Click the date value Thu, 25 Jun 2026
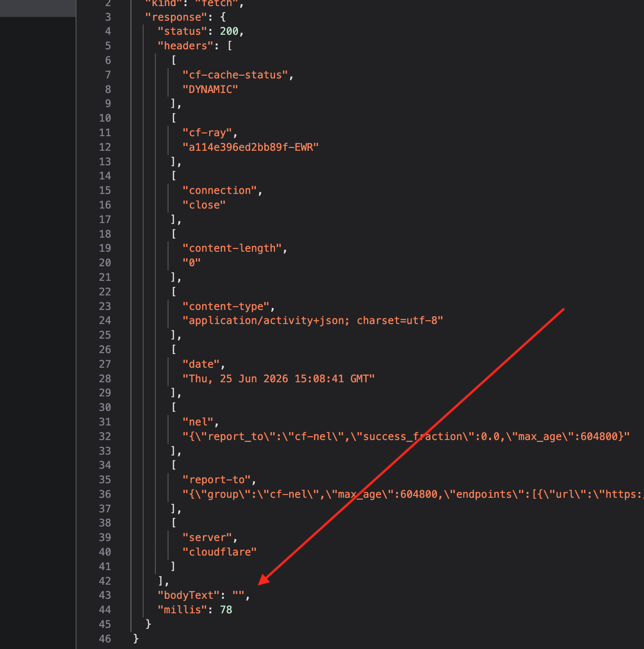 click(x=278, y=379)
